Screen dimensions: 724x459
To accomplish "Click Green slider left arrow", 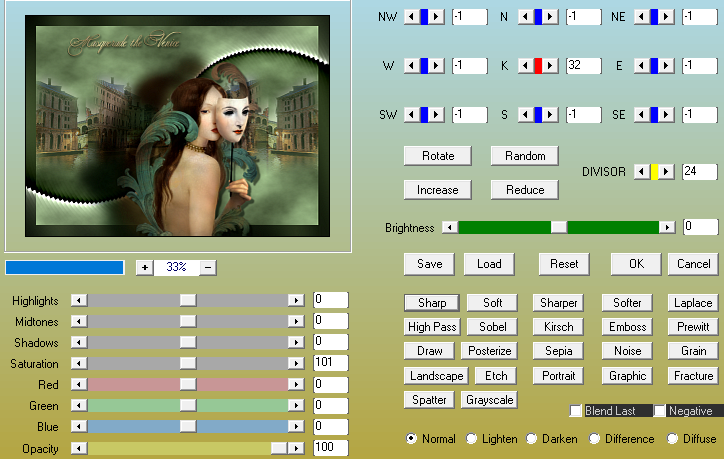I will tap(79, 405).
